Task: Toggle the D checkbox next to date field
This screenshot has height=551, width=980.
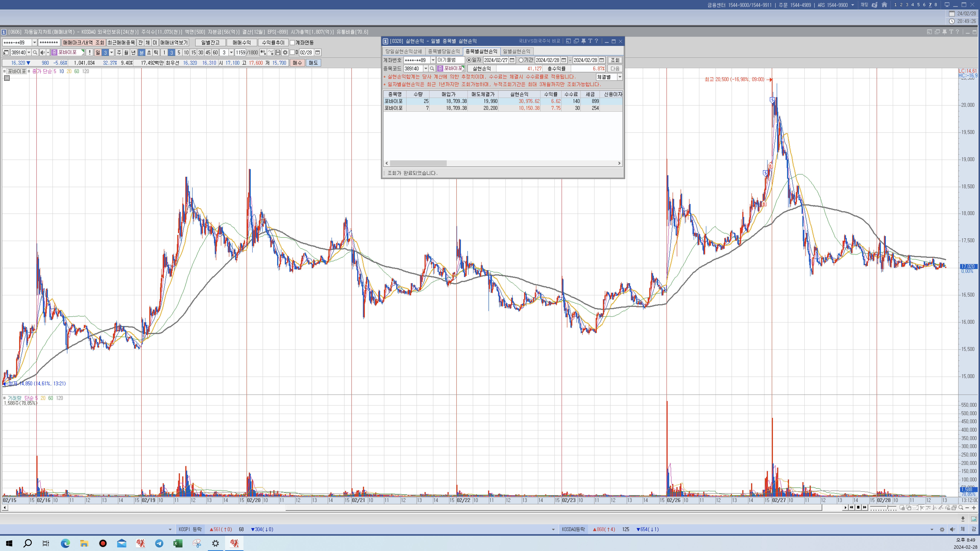Action: coord(292,52)
